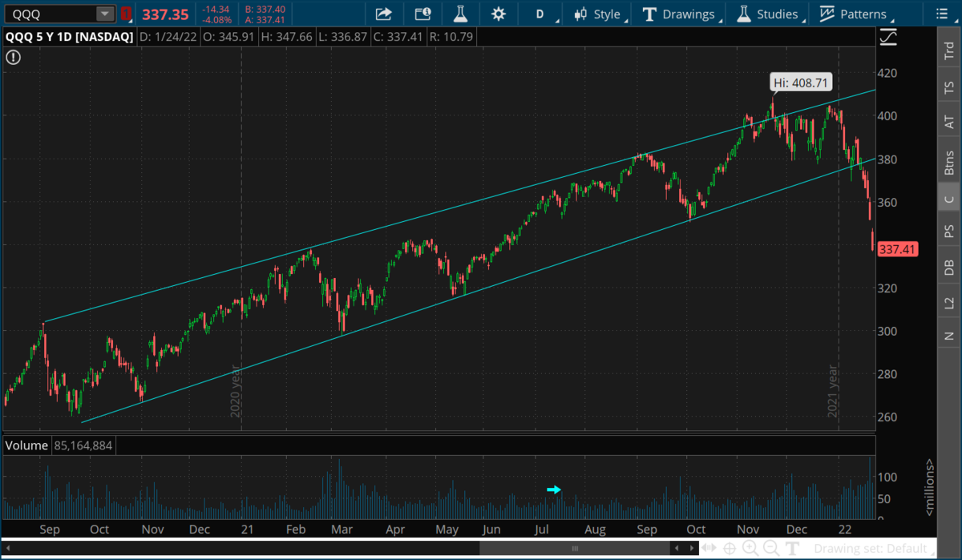Viewport: 962px width, 560px height.
Task: Click the price axis scale icon above 420
Action: (888, 38)
